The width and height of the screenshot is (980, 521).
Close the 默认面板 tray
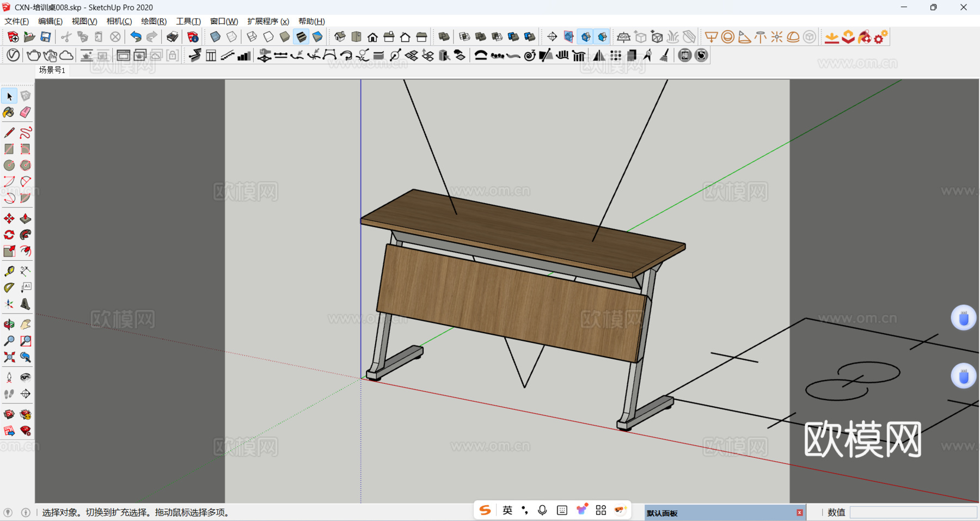click(799, 512)
